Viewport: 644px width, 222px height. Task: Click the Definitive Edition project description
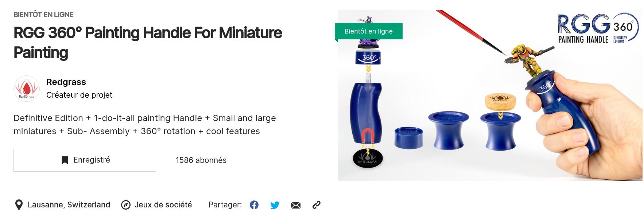click(145, 125)
